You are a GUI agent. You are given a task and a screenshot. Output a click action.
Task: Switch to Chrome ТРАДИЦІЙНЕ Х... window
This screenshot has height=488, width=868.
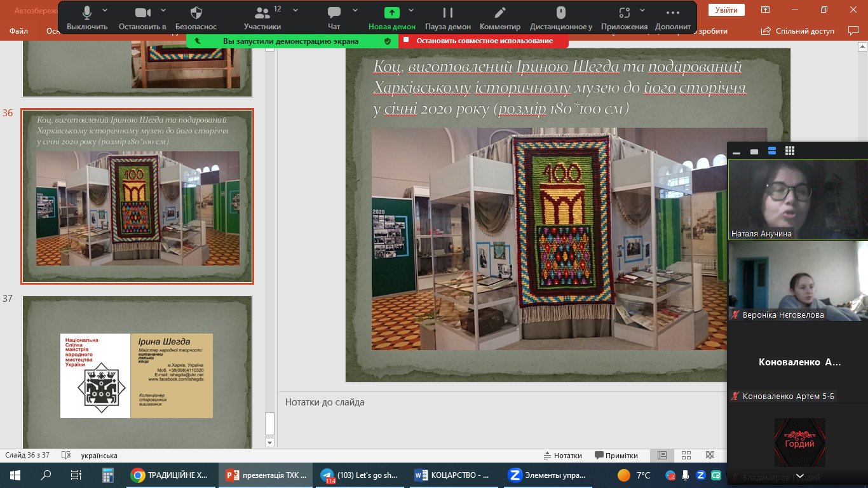[170, 475]
